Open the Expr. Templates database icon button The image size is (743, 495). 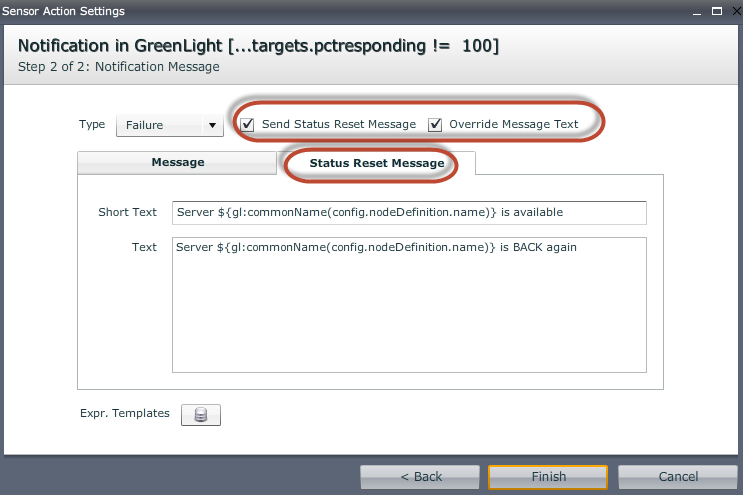point(200,415)
